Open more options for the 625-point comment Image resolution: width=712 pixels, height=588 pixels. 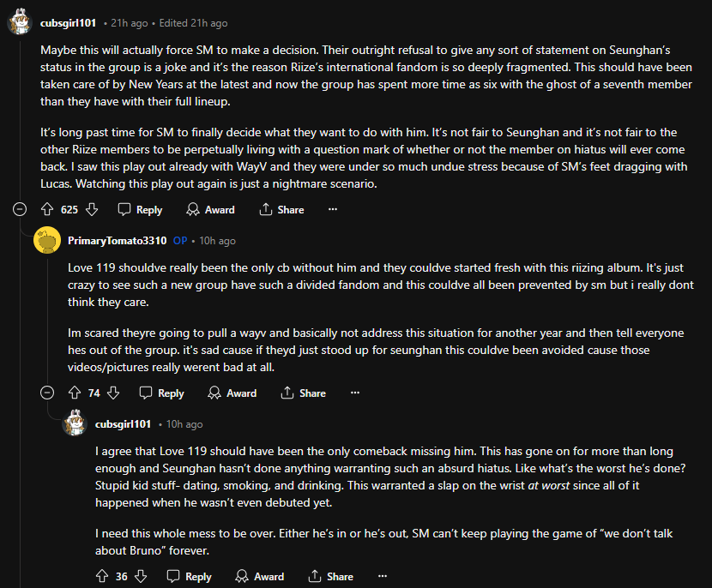tap(333, 209)
